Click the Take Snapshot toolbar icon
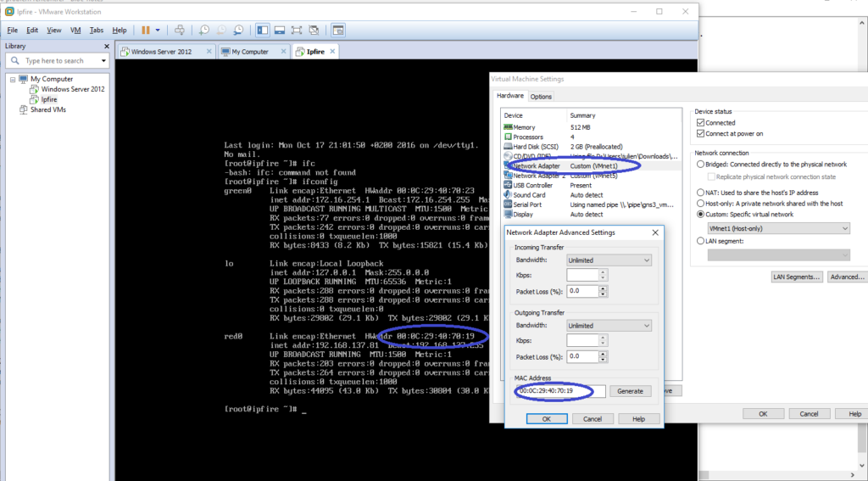This screenshot has height=481, width=868. pos(204,30)
